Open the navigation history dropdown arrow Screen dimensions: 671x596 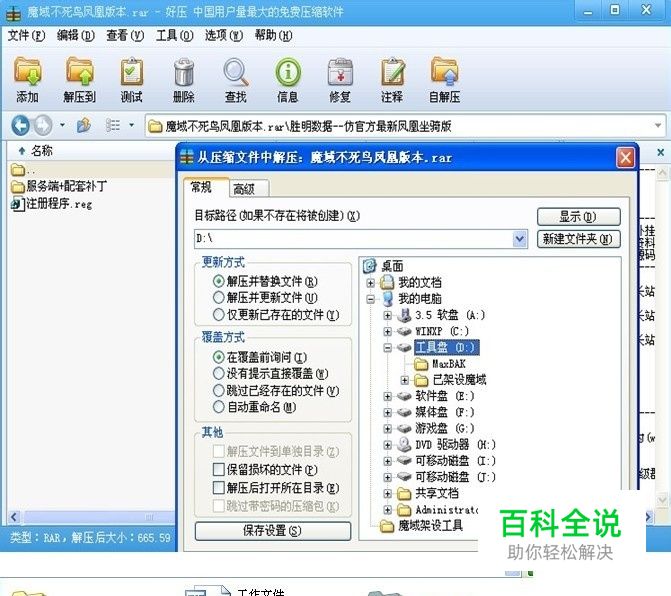tap(62, 125)
